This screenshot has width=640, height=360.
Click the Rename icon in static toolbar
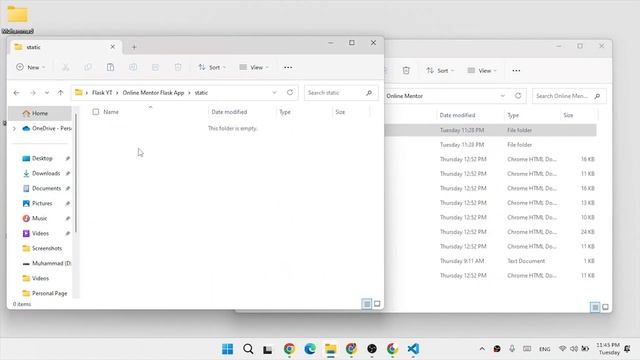(x=133, y=67)
